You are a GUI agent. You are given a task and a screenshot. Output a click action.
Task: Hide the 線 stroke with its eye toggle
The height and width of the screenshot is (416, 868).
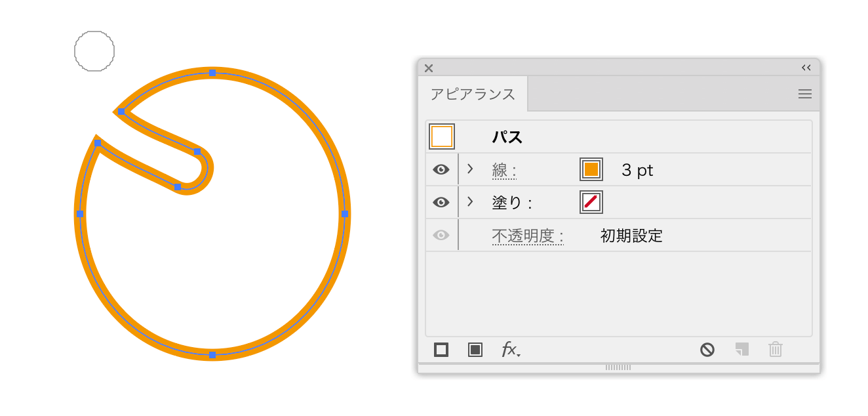click(441, 169)
